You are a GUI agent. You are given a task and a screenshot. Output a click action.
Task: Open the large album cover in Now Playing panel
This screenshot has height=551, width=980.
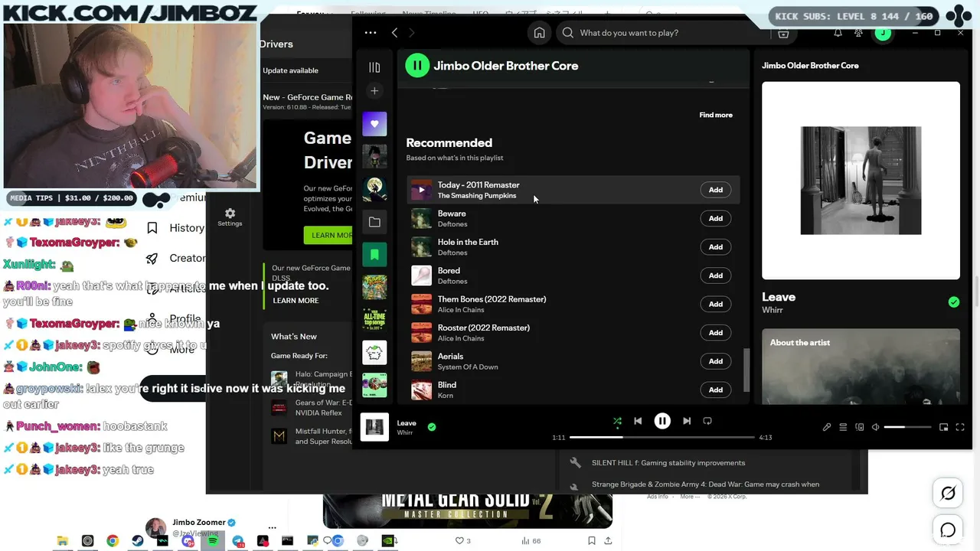pyautogui.click(x=861, y=181)
